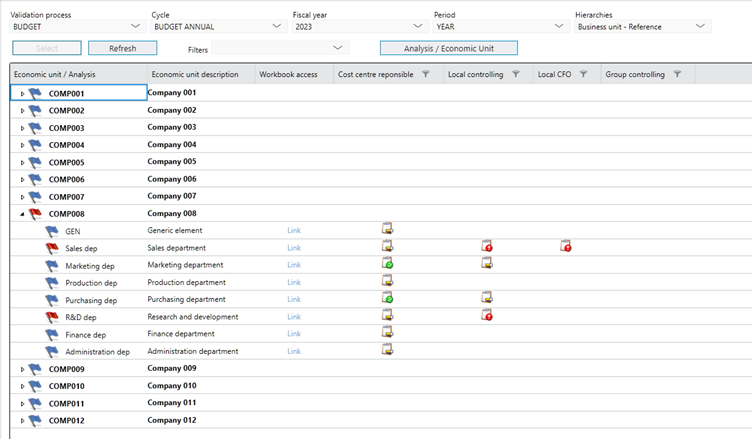Screen dimensions: 752x439
Task: Click R&D dep Local controlling red icon
Action: pos(487,315)
